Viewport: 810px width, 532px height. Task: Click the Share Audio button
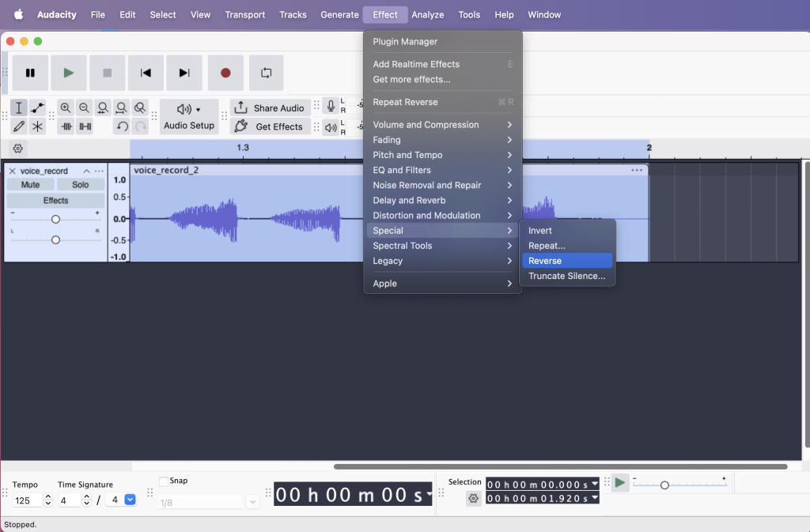point(269,108)
